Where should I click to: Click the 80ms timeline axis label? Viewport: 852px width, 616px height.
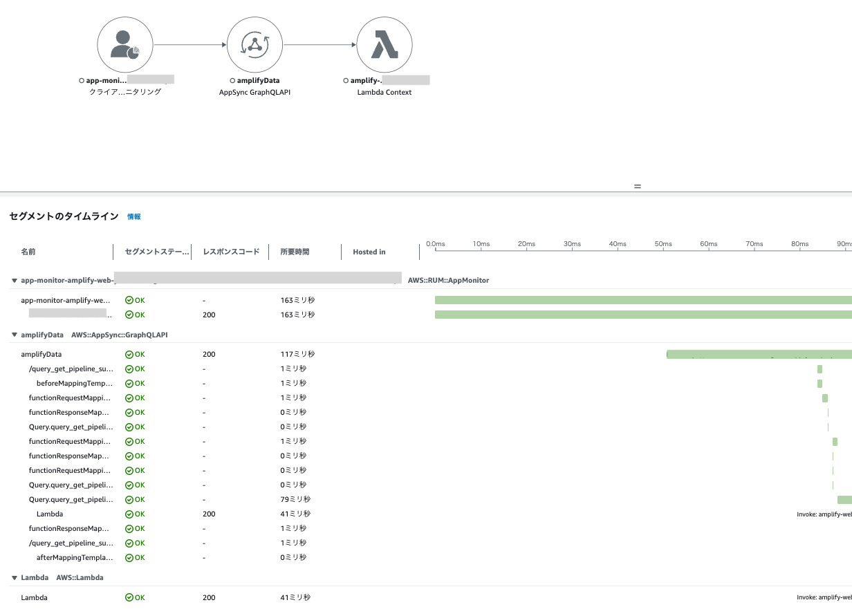[800, 244]
